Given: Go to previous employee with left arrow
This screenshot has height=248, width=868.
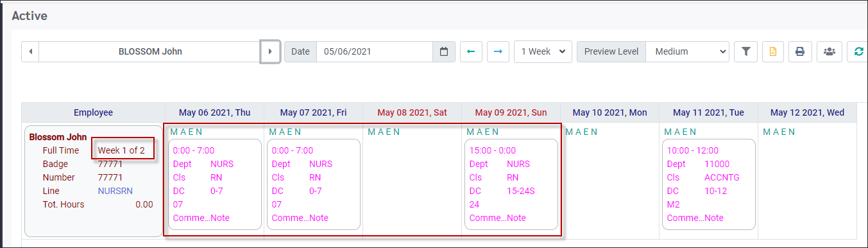Looking at the screenshot, I should (x=30, y=51).
